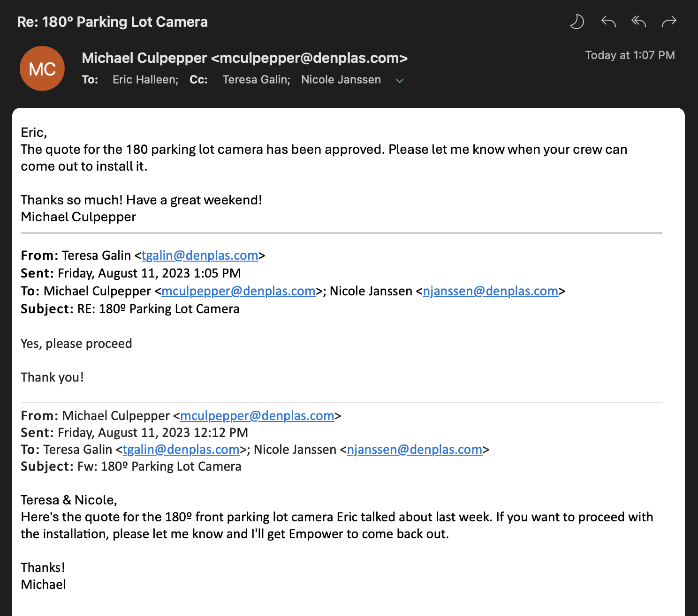Open njanssen@denplas.com link in Teresa's To line
This screenshot has height=616, width=698.
[491, 291]
